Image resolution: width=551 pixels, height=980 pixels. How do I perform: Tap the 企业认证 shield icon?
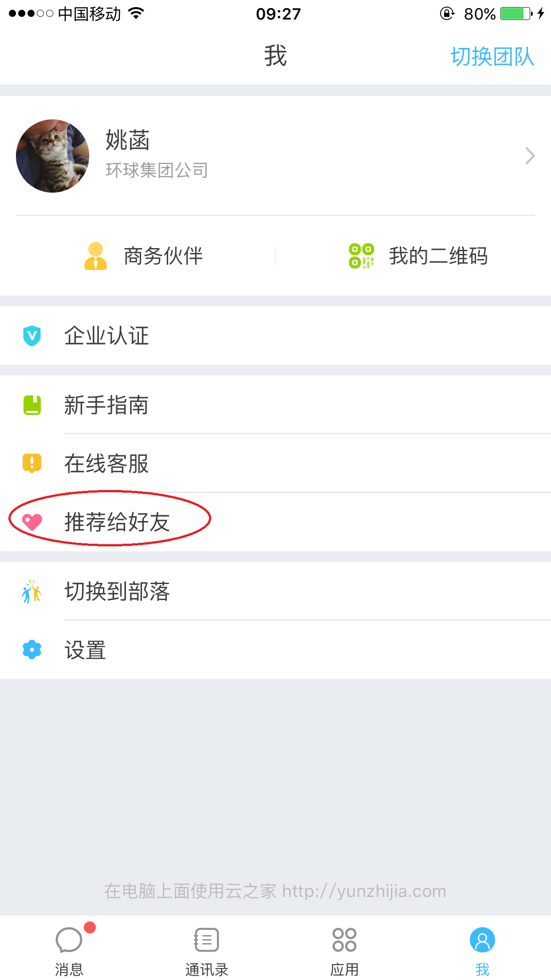point(32,336)
